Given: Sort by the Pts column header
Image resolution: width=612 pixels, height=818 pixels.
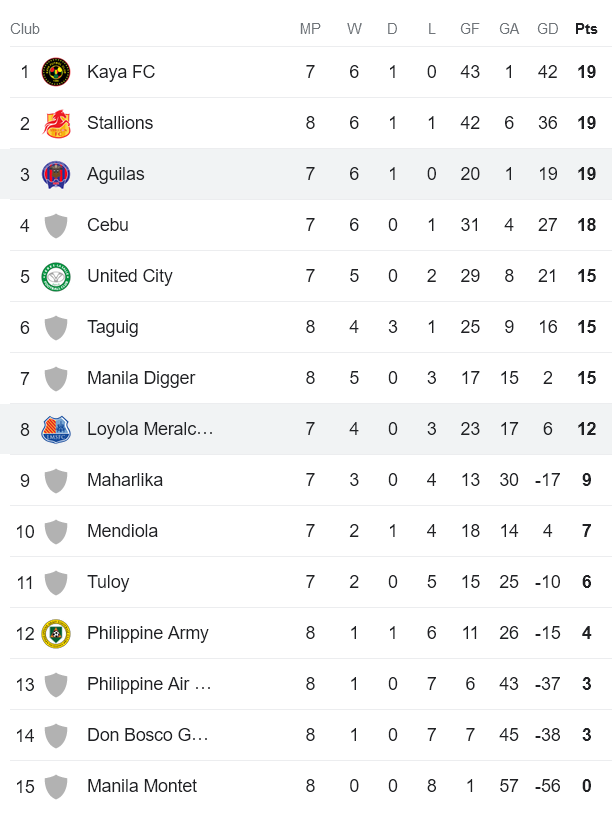Looking at the screenshot, I should pos(585,29).
